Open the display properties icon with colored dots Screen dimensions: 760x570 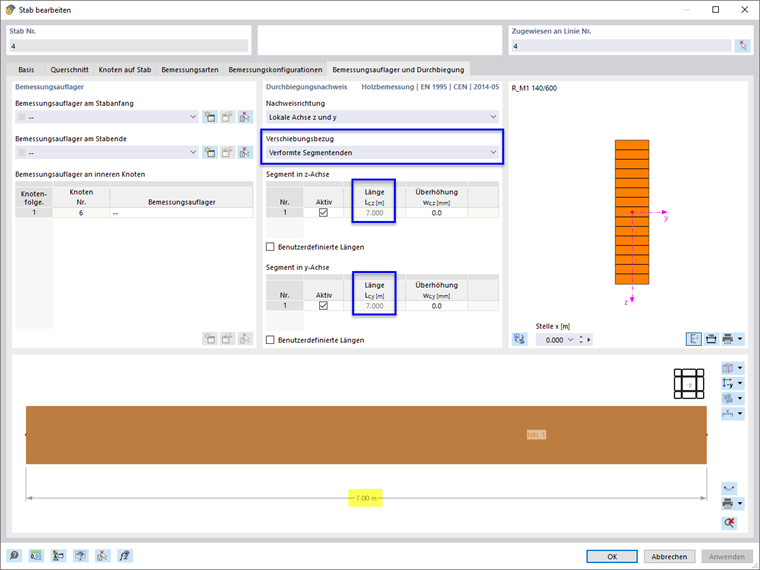click(x=59, y=555)
